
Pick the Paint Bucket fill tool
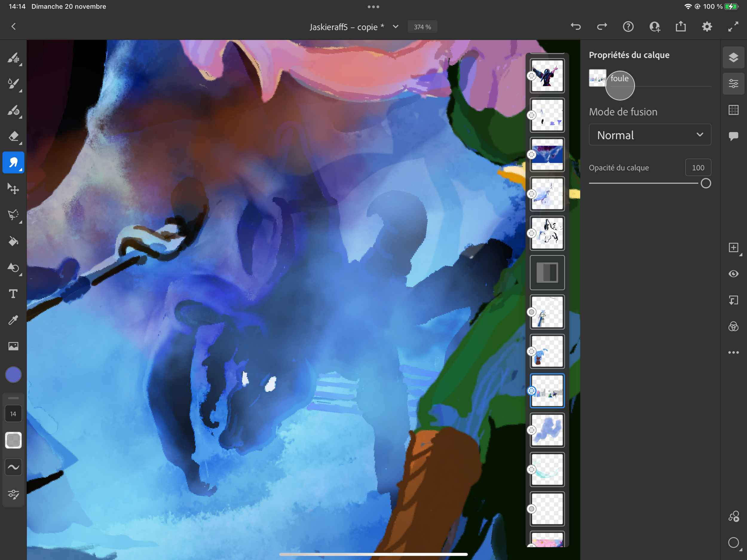tap(13, 241)
